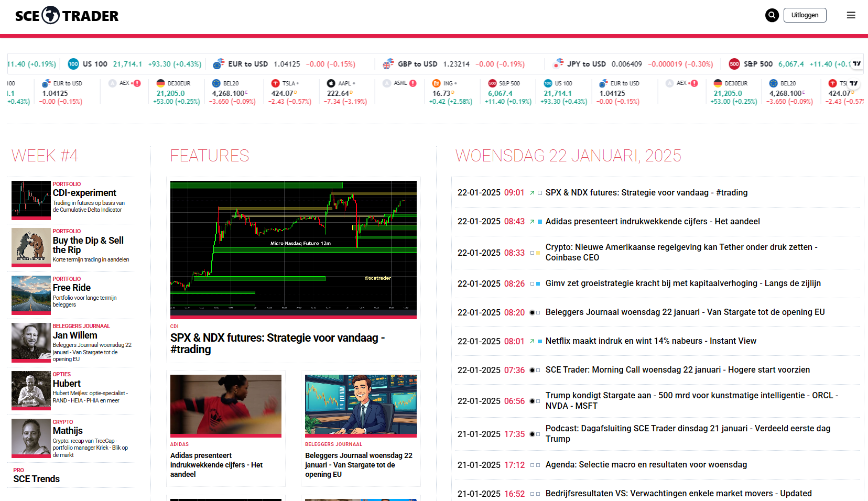This screenshot has height=501, width=868.
Task: Click the ASML ticker icon
Action: coord(387,83)
